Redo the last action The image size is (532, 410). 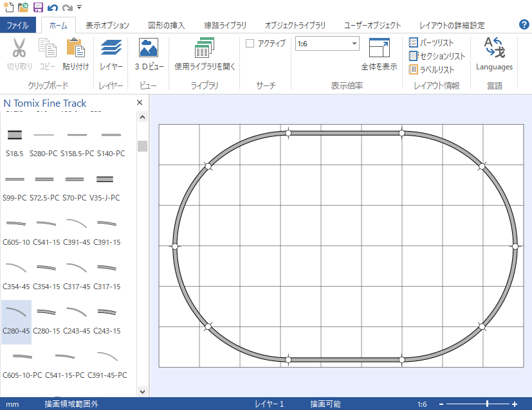tap(67, 8)
